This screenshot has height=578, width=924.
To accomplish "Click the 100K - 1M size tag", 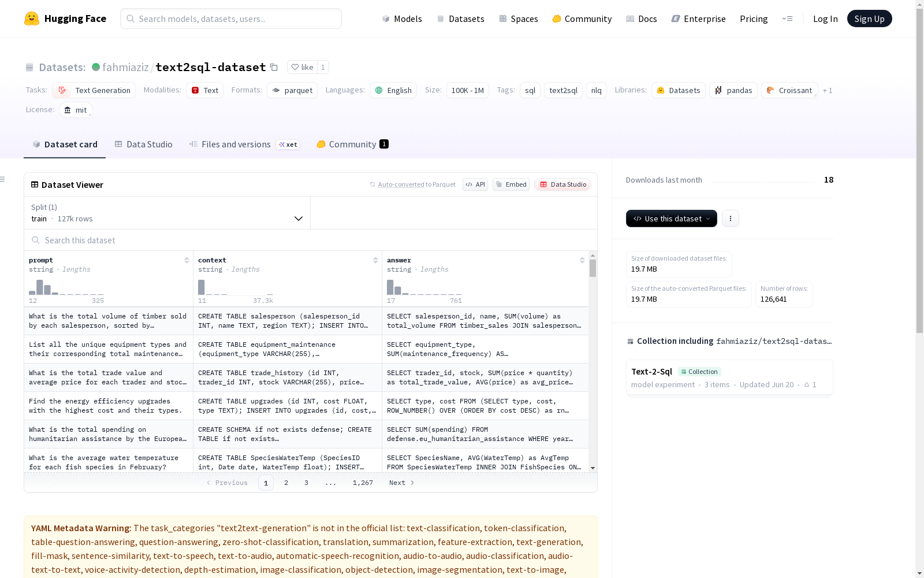I will [x=468, y=90].
